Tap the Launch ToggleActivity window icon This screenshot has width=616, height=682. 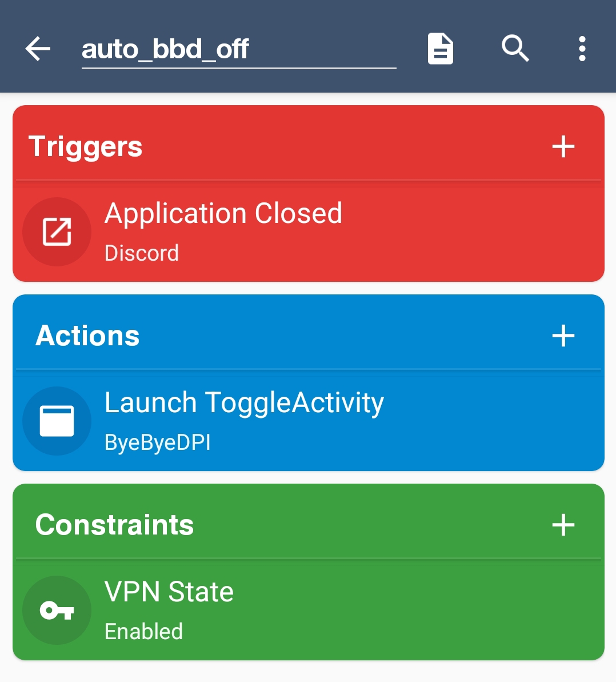point(57,421)
